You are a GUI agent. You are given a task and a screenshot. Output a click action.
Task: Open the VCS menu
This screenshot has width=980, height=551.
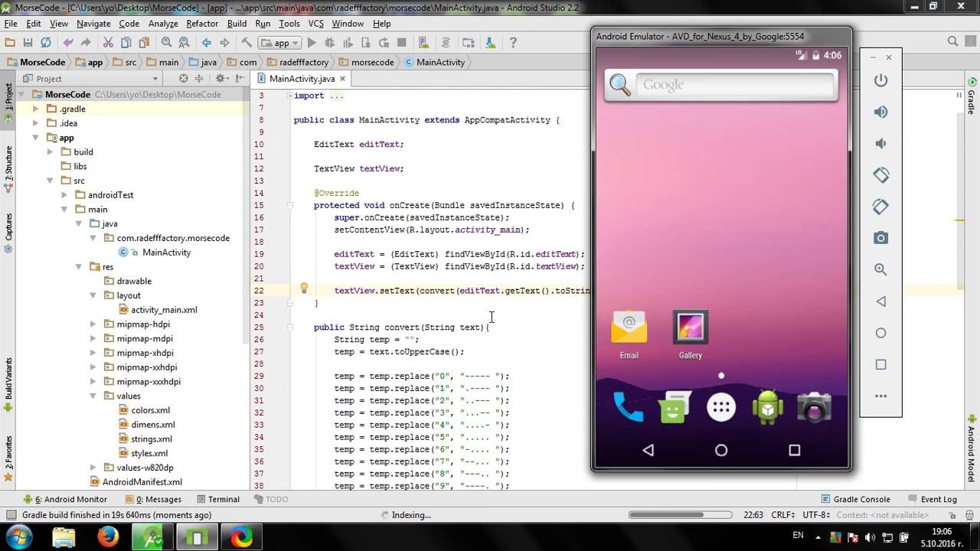tap(315, 24)
